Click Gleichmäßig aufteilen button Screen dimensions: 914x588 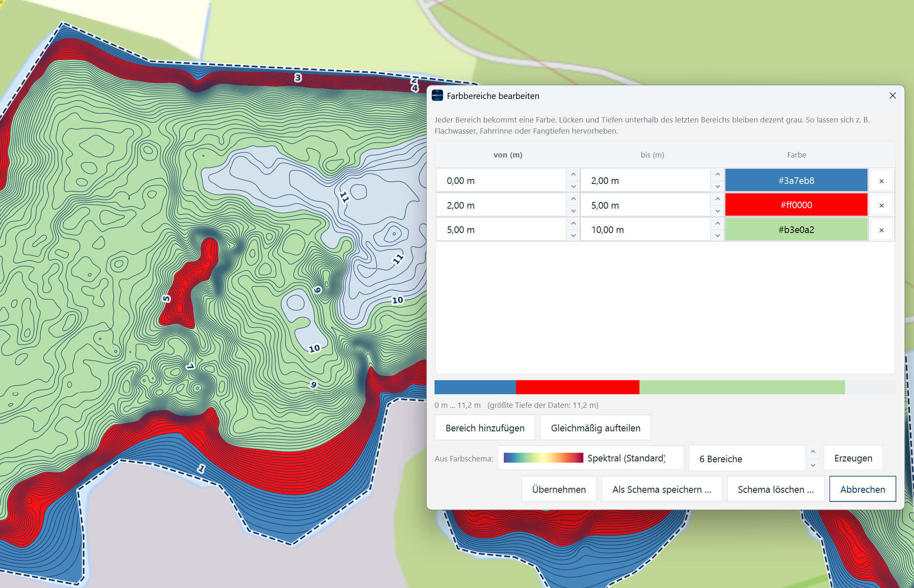coord(595,428)
